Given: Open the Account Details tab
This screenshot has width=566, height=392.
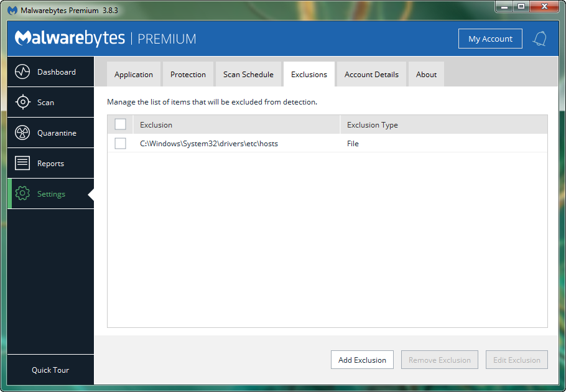Looking at the screenshot, I should pyautogui.click(x=371, y=75).
